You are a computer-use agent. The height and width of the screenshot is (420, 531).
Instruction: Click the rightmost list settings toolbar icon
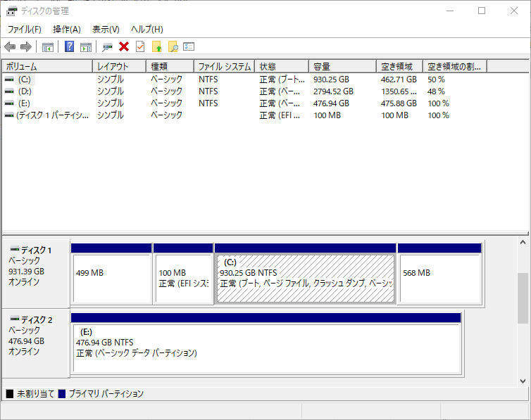(189, 46)
